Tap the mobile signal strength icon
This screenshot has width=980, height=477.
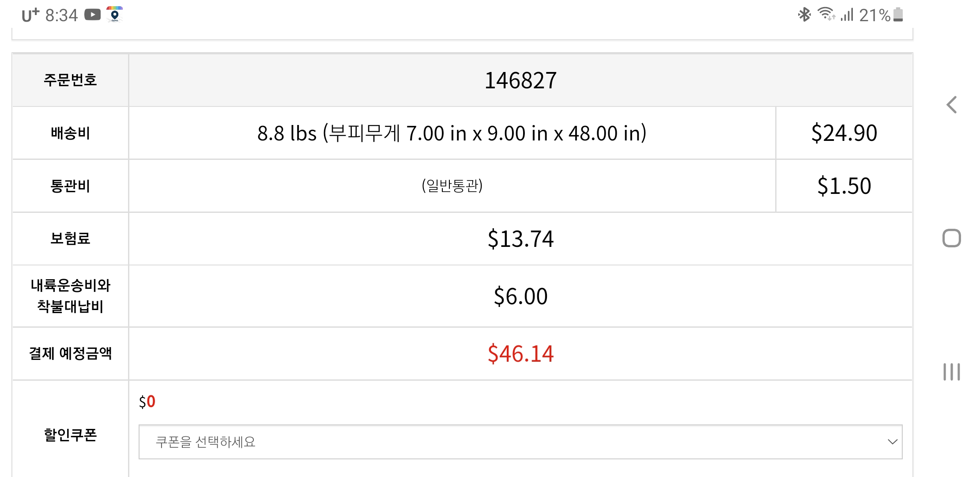[x=847, y=15]
